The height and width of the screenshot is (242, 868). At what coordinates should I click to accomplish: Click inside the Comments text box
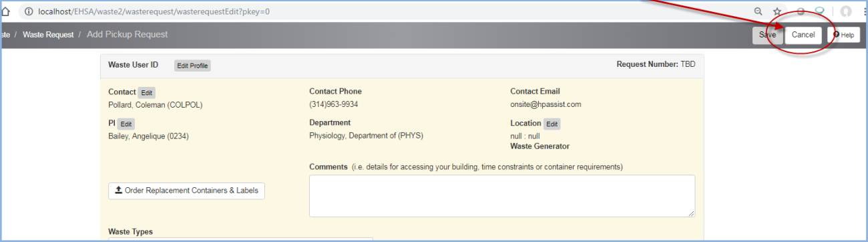502,196
